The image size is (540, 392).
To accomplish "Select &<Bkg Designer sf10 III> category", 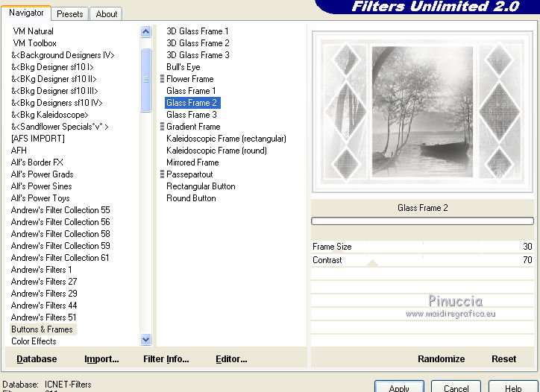I will [x=54, y=91].
